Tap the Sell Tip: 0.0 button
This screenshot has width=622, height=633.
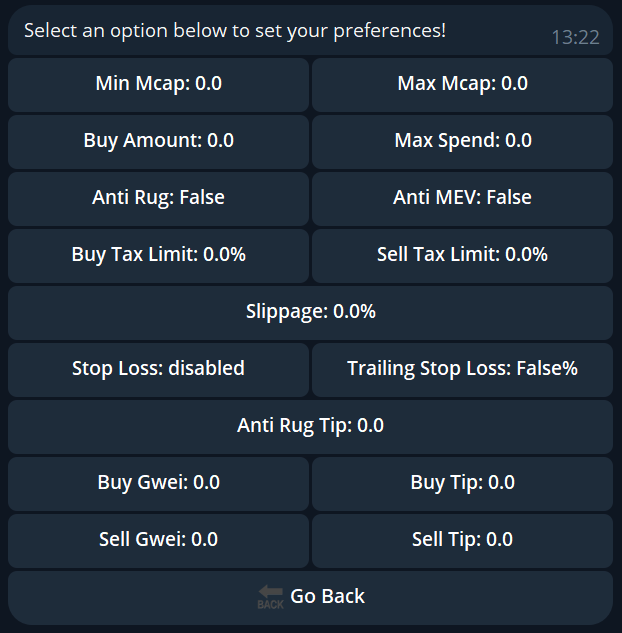pos(462,540)
